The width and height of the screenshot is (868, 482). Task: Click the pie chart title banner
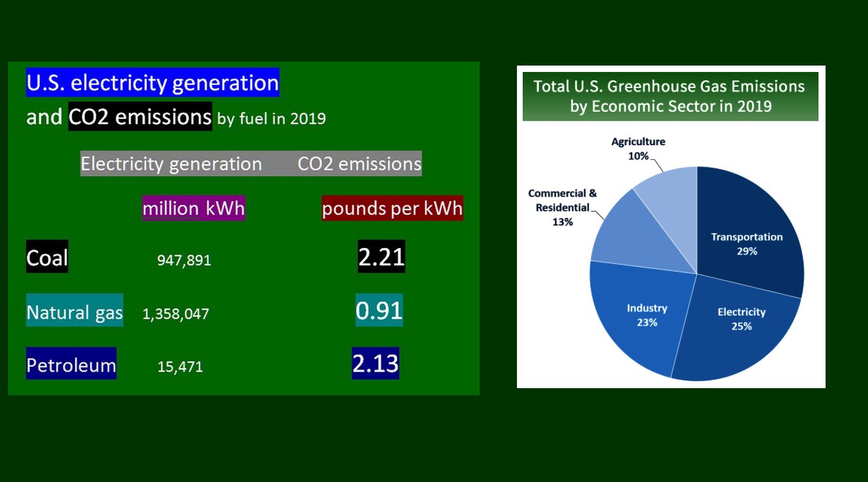click(670, 96)
